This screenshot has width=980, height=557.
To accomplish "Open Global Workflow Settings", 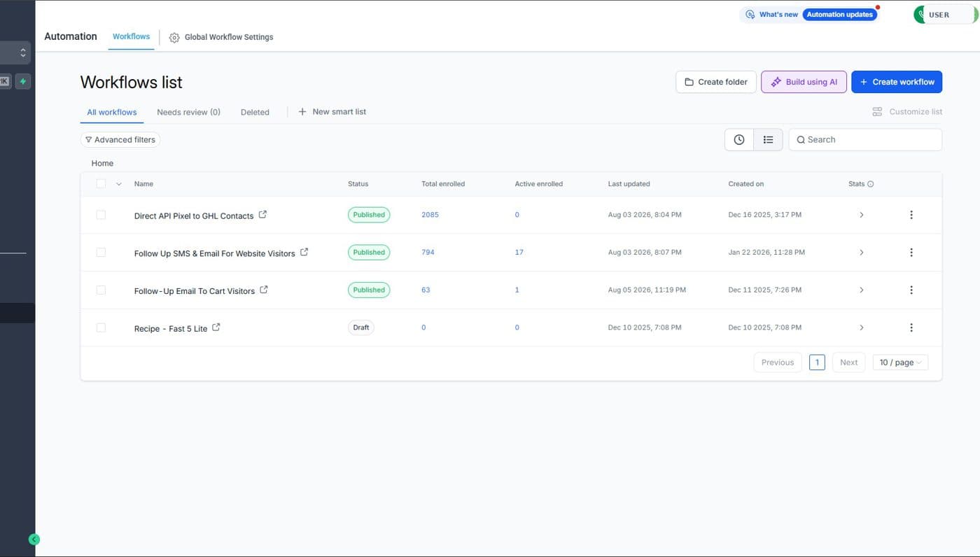I will (x=221, y=37).
